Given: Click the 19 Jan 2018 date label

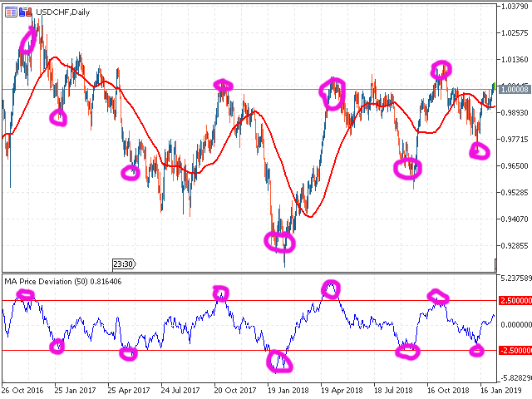Looking at the screenshot, I should [288, 391].
